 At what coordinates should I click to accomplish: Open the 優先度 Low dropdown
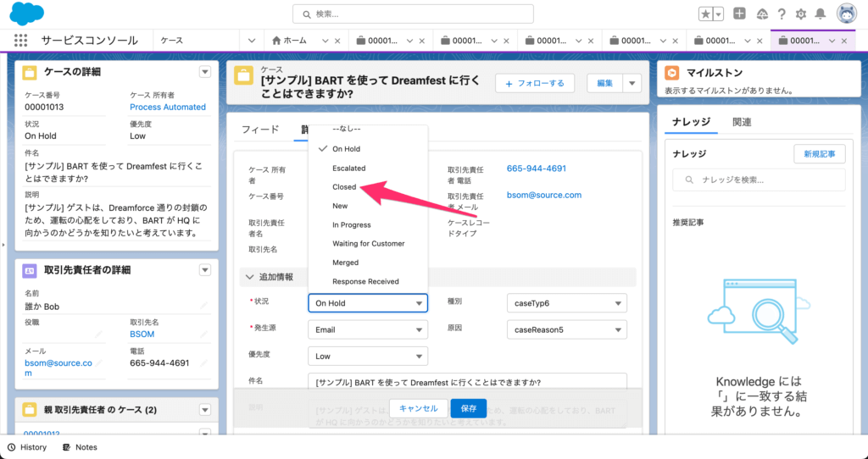coord(368,357)
